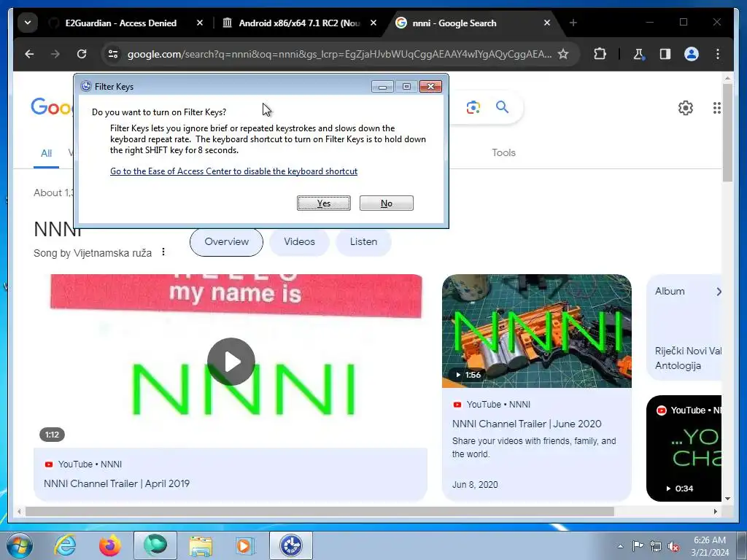Select the nnni Google Search tab

click(x=454, y=23)
